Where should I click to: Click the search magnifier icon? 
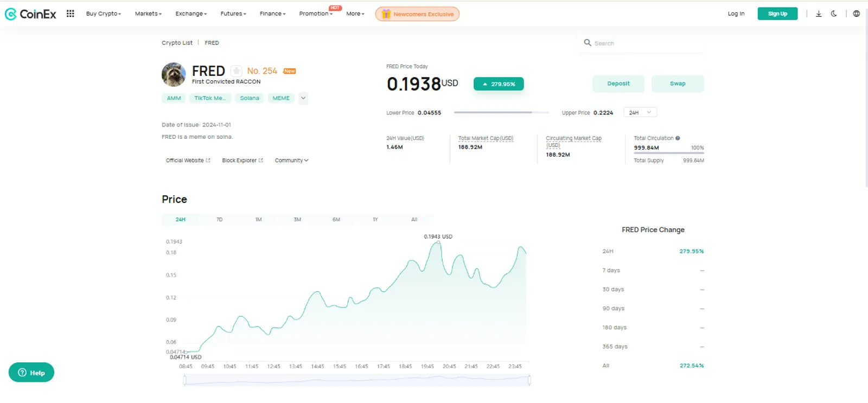tap(587, 42)
